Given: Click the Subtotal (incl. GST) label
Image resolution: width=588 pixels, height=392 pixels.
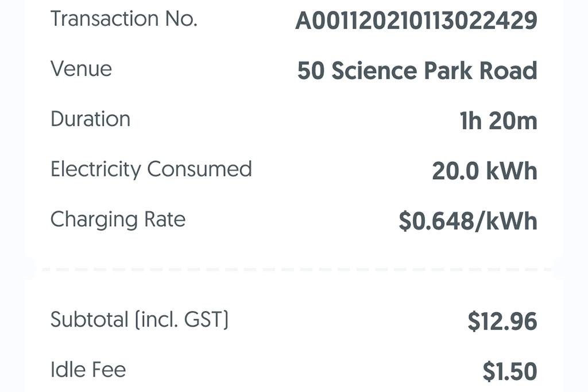Looking at the screenshot, I should (x=139, y=319).
